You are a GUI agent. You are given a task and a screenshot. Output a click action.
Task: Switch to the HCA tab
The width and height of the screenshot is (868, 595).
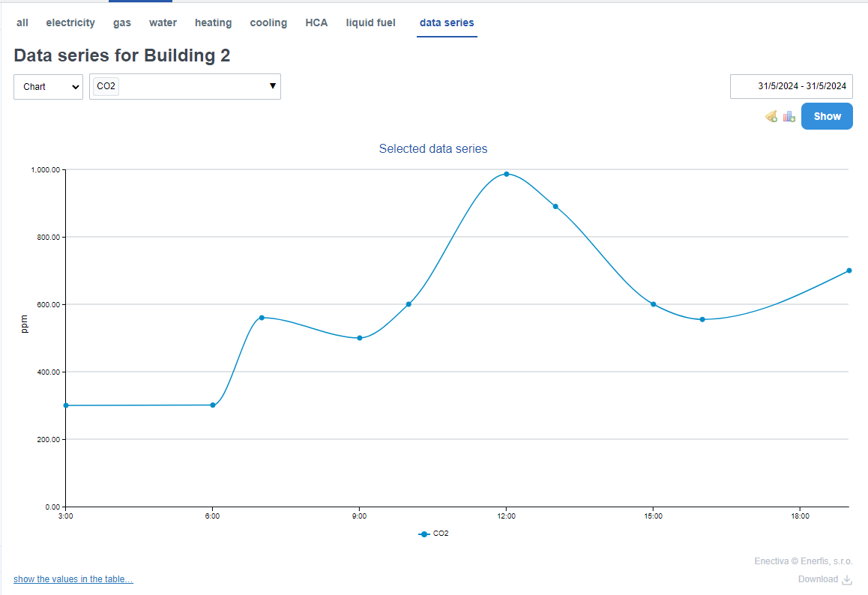click(x=316, y=22)
